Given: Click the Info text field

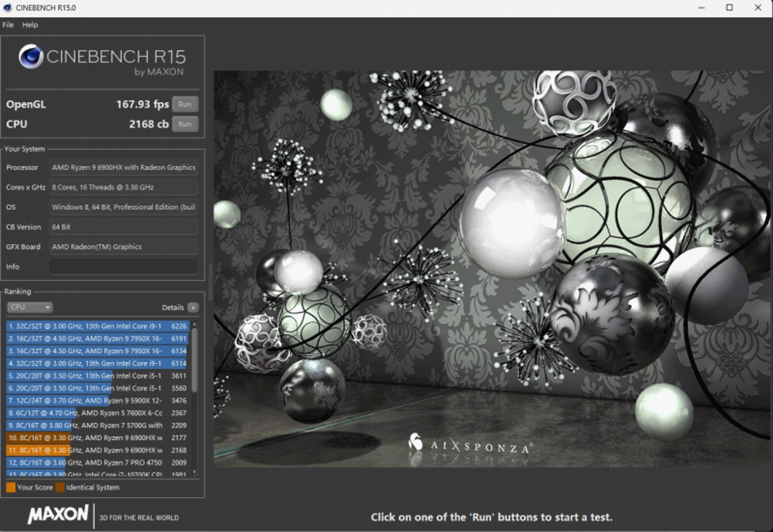Looking at the screenshot, I should (x=124, y=267).
